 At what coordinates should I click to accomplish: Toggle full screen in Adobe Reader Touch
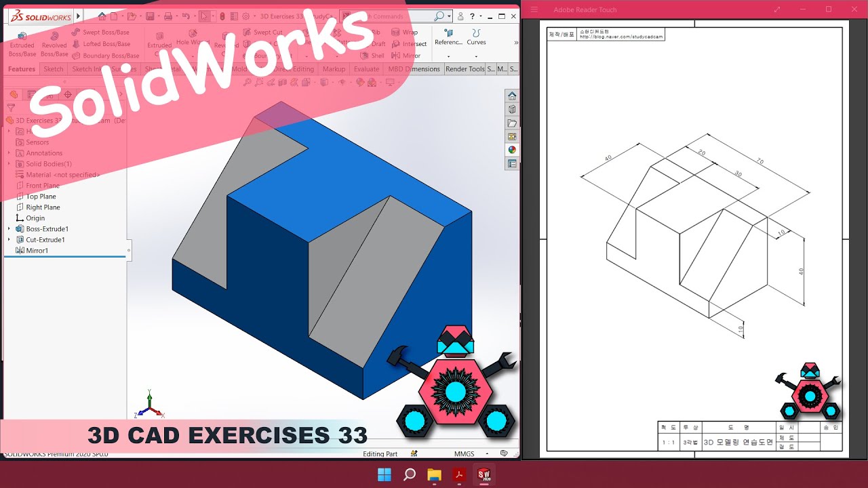[777, 9]
